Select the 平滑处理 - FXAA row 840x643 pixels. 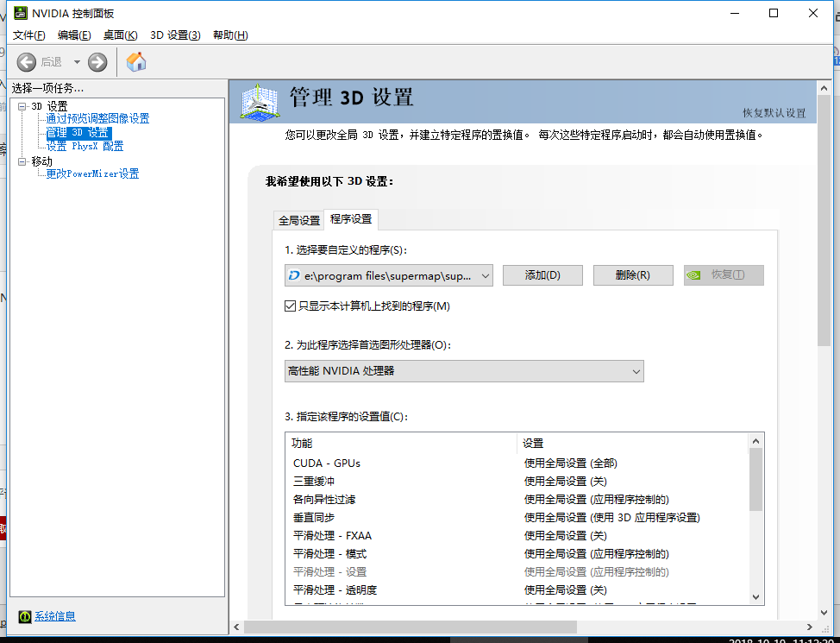516,536
